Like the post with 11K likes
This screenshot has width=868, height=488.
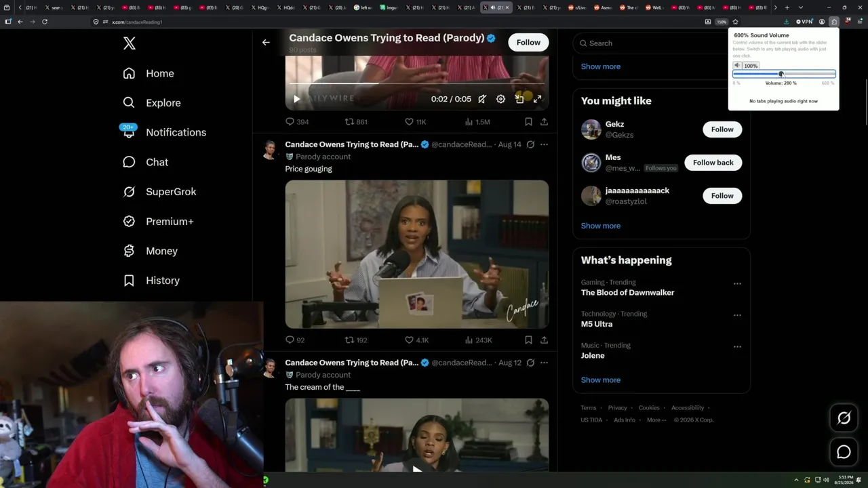[415, 122]
